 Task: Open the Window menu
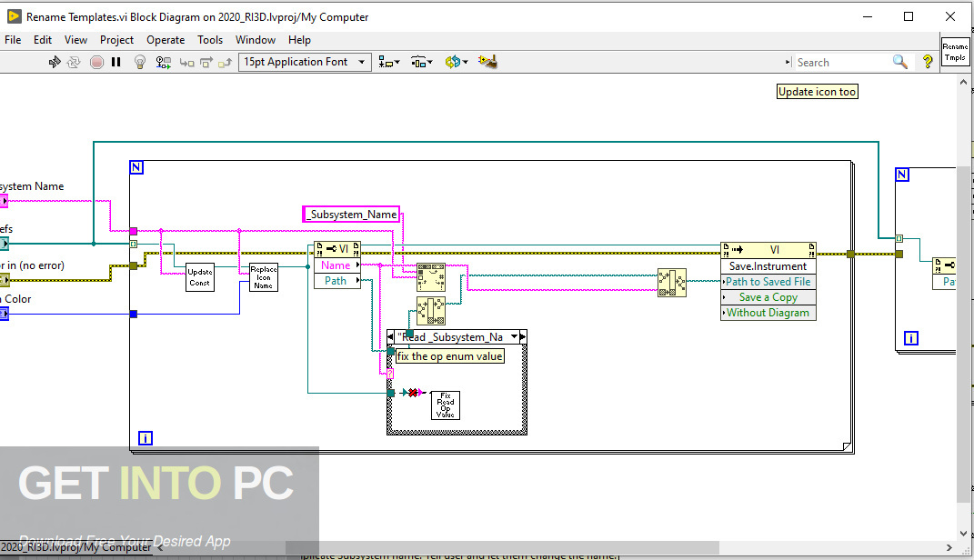pyautogui.click(x=256, y=40)
